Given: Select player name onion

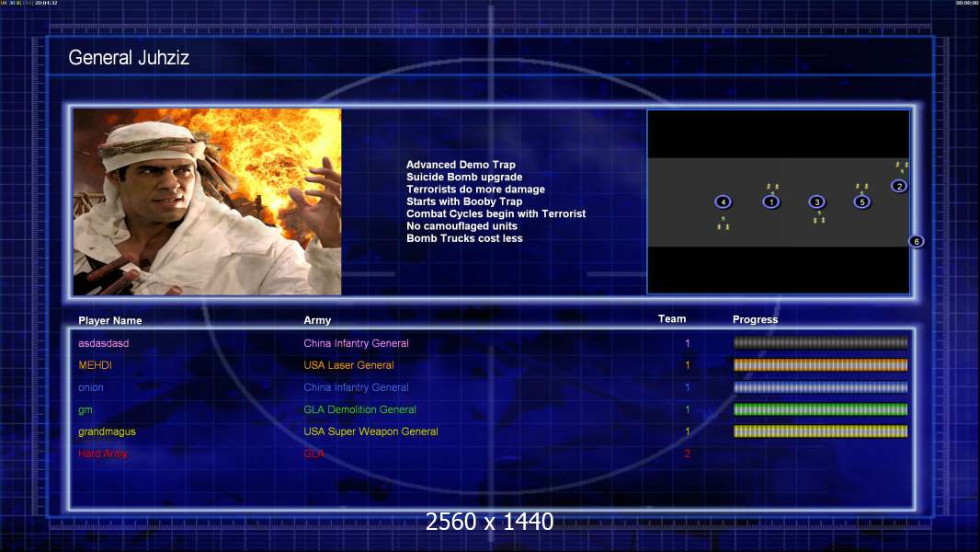Looking at the screenshot, I should 91,387.
